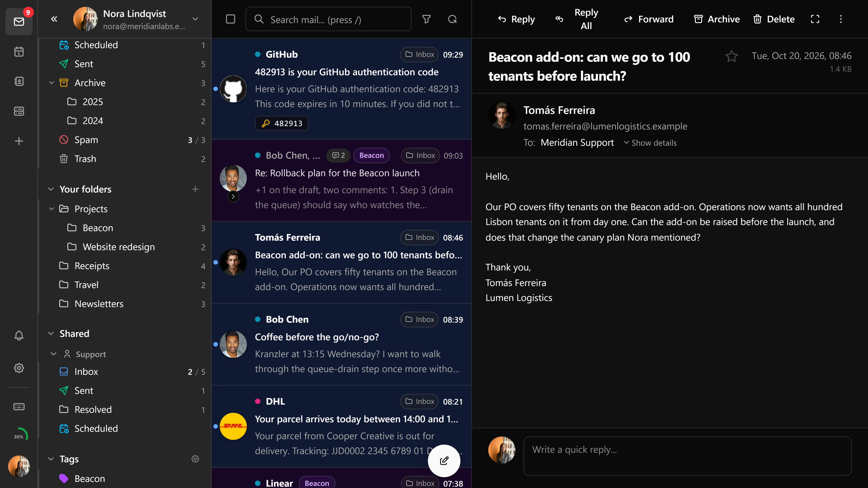Viewport: 868px width, 488px height.
Task: Open the Website redesign folder
Action: point(125,247)
